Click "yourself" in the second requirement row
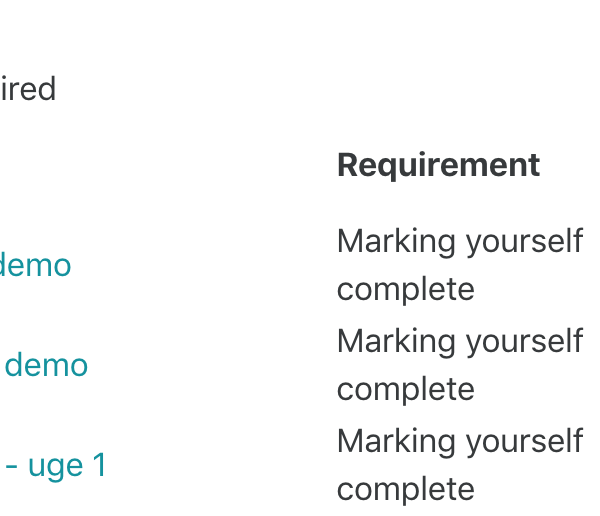Image resolution: width=600 pixels, height=516 pixels. (524, 341)
